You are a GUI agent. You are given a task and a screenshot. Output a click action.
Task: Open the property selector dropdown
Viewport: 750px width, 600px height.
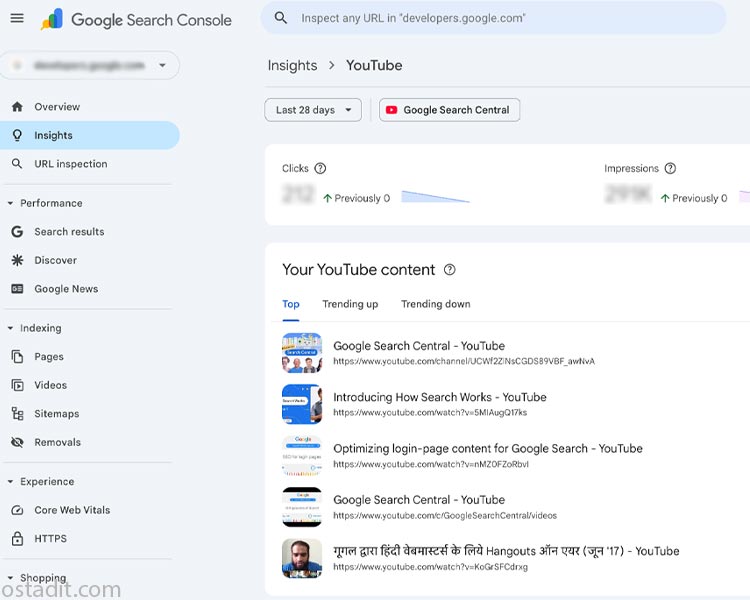[89, 65]
